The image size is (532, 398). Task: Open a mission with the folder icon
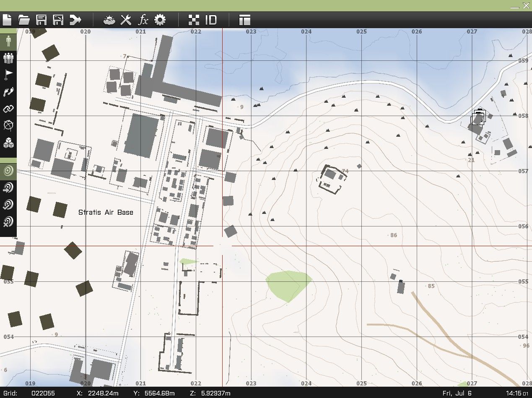[x=24, y=20]
